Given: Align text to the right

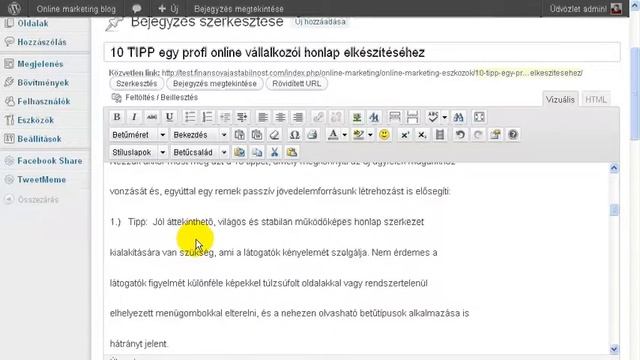Looking at the screenshot, I should pyautogui.click(x=298, y=117).
